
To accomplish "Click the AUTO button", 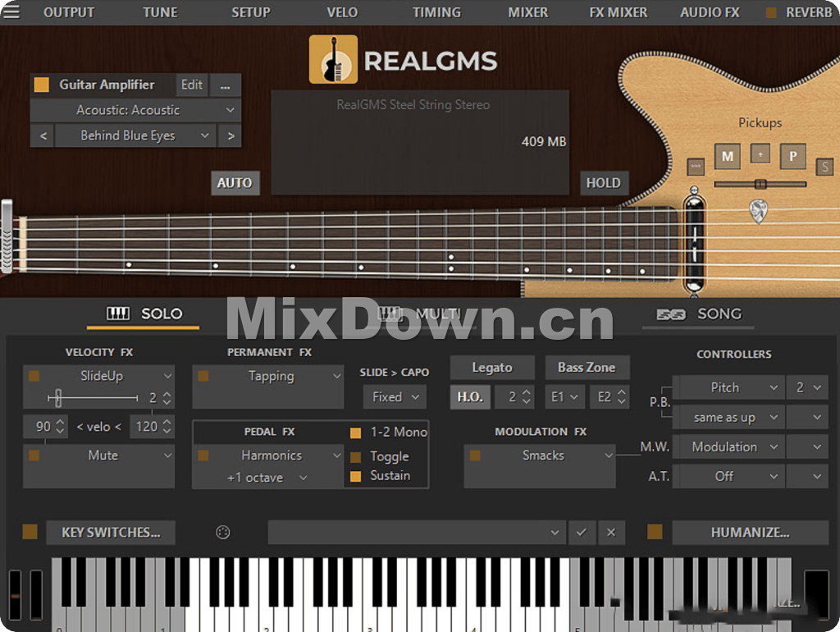I will [235, 183].
